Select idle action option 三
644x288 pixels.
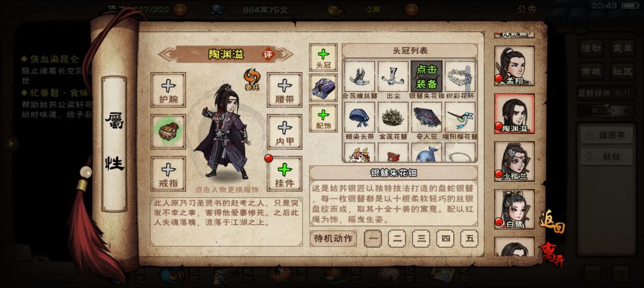coord(421,239)
